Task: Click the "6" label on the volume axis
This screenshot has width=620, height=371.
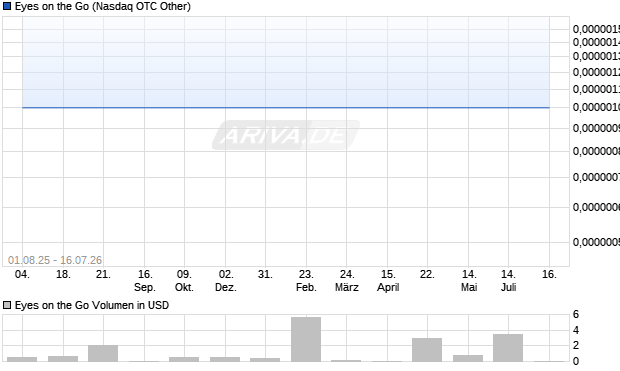Action: click(x=576, y=314)
